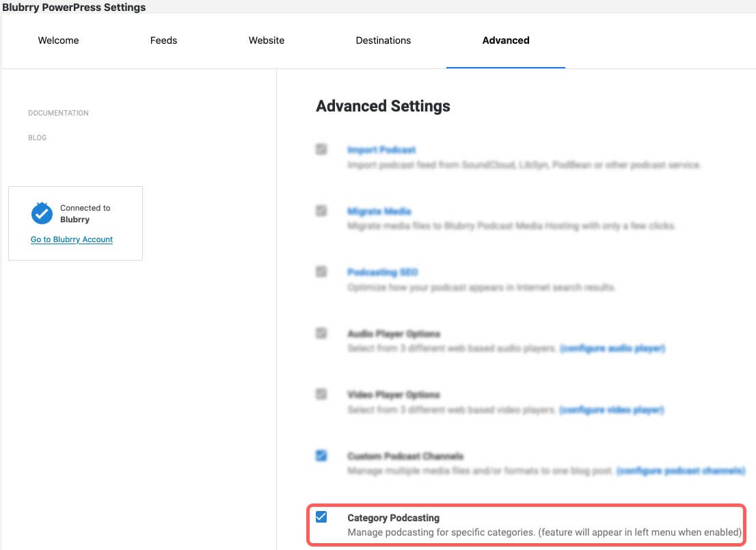Viewport: 756px width, 550px height.
Task: Check the Podcasting SEO option box
Action: (321, 272)
